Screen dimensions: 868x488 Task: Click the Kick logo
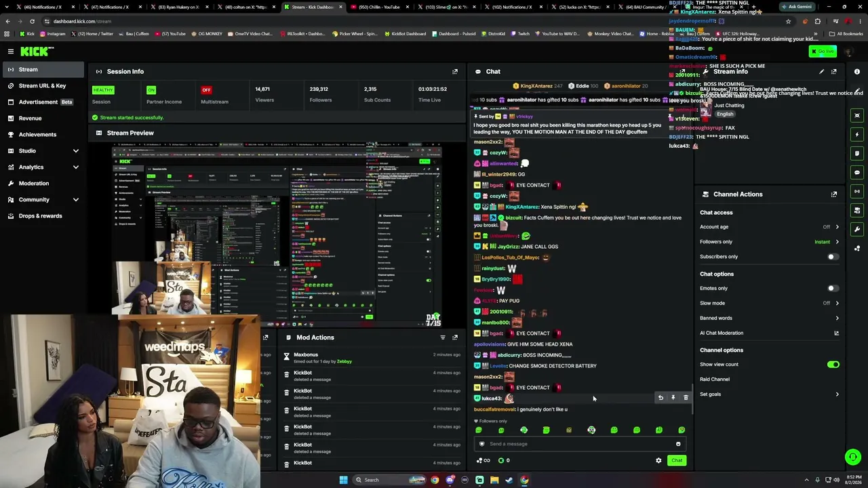click(x=36, y=52)
